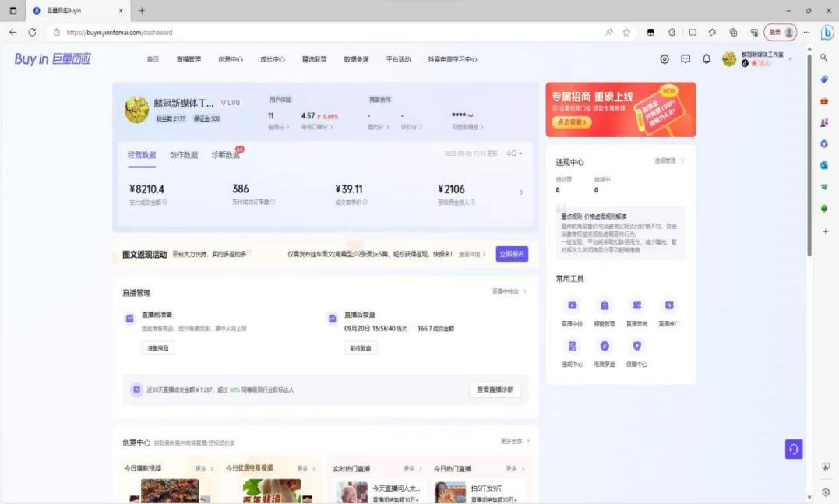839x504 pixels.
Task: Open the 电商罗盘 compass icon
Action: coord(605,346)
